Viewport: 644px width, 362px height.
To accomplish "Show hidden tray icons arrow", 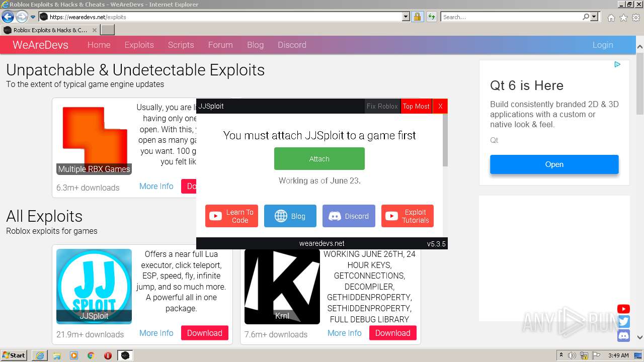I will pyautogui.click(x=561, y=355).
